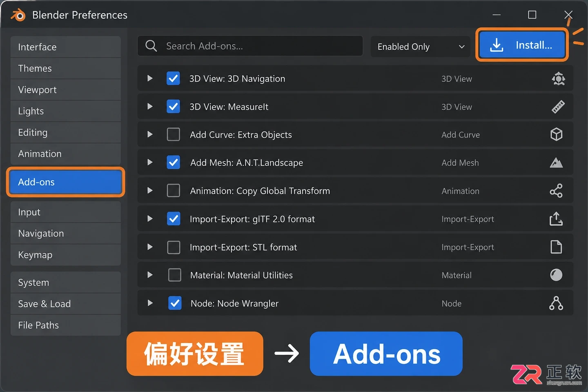
Task: Check the Material Utilities add-on
Action: 175,275
